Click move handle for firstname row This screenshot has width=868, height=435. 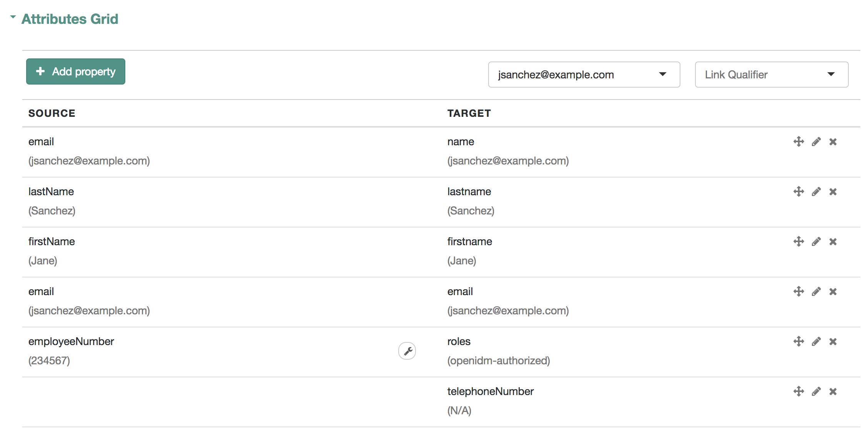tap(799, 241)
